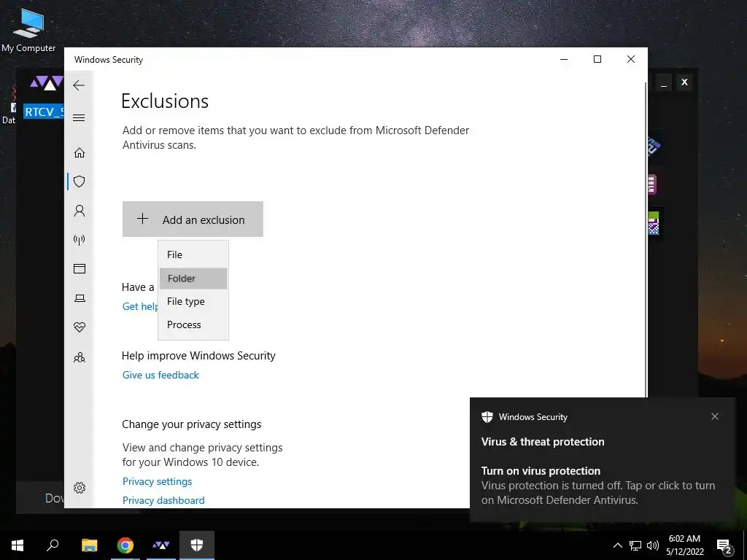Minimize the dark background window

[664, 82]
